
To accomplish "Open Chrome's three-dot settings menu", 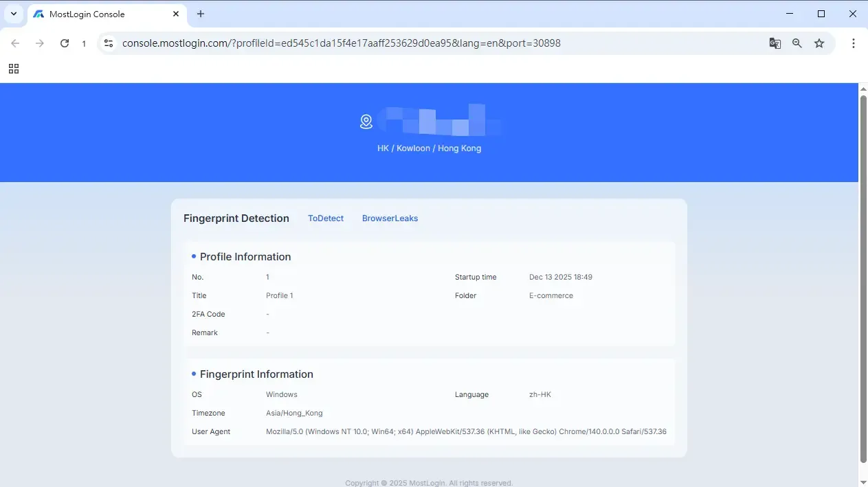I will pos(854,43).
